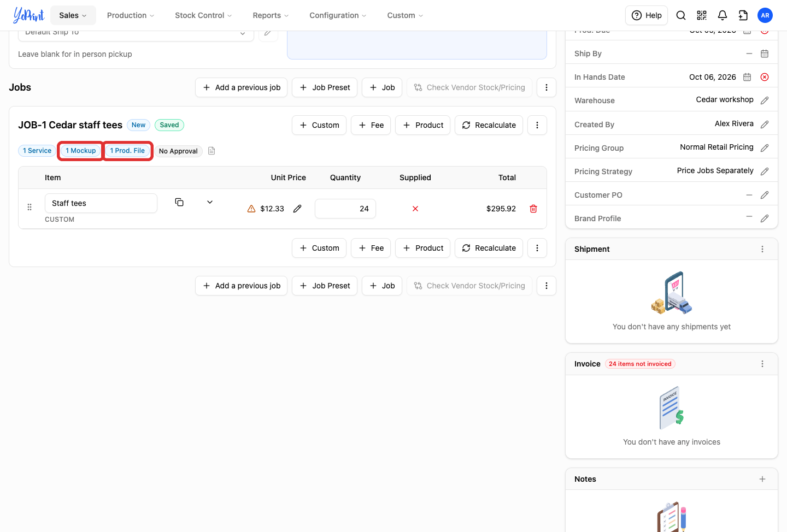Edit the $12.33 unit price
Screen dimensions: 787x532
297,209
